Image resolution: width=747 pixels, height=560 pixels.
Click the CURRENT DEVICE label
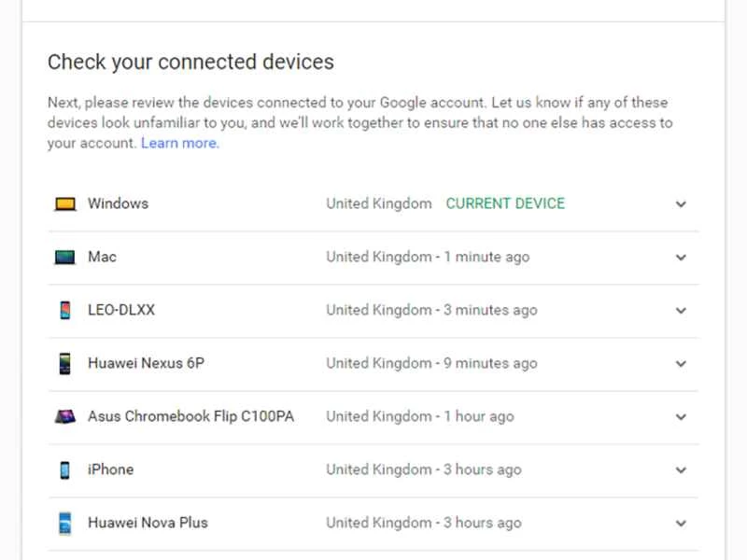(x=504, y=203)
